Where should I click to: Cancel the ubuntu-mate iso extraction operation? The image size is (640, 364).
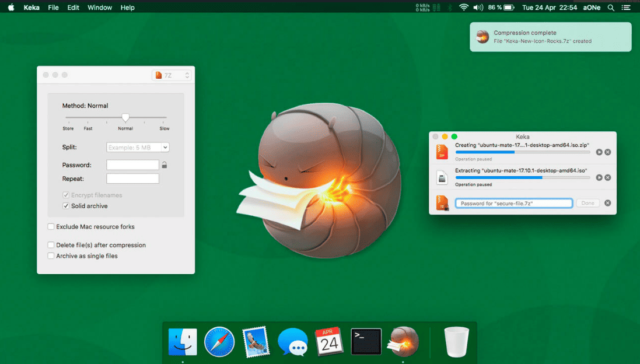(x=608, y=177)
